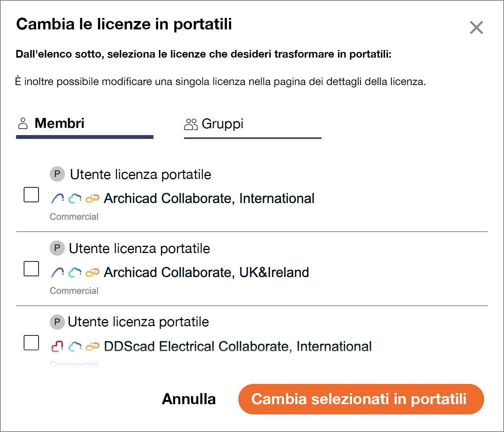
Task: Click cloud icon in Archicad International row
Action: pyautogui.click(x=75, y=198)
